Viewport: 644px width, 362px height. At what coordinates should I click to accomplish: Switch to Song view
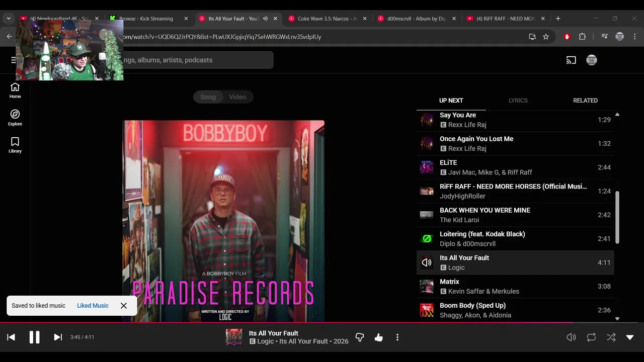(x=208, y=97)
